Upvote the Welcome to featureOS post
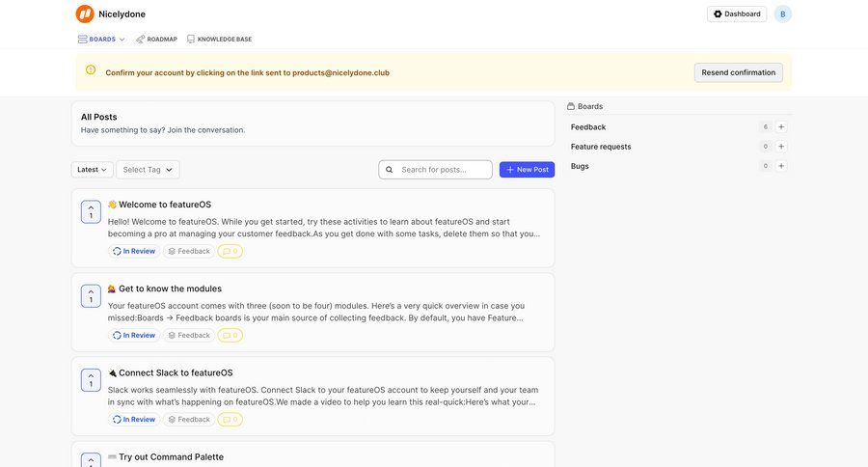Screen dimensions: 868x467 (x=91, y=211)
